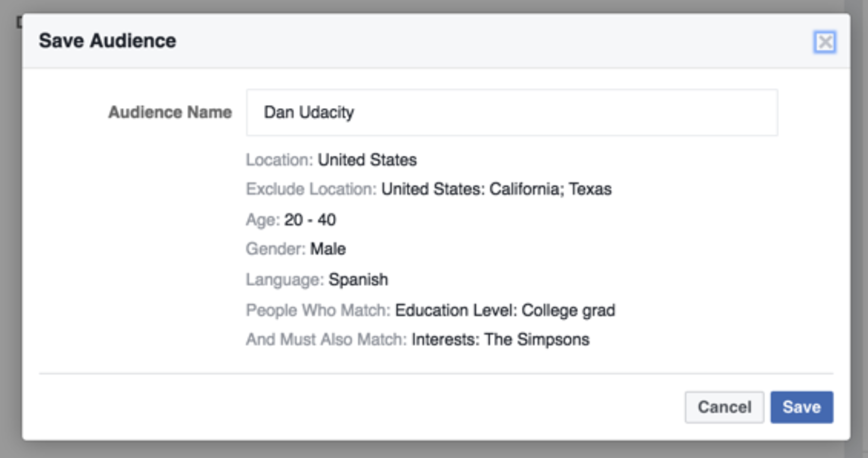Screen dimensions: 868x458
Task: Click the Save Audience dialog title
Action: [107, 41]
